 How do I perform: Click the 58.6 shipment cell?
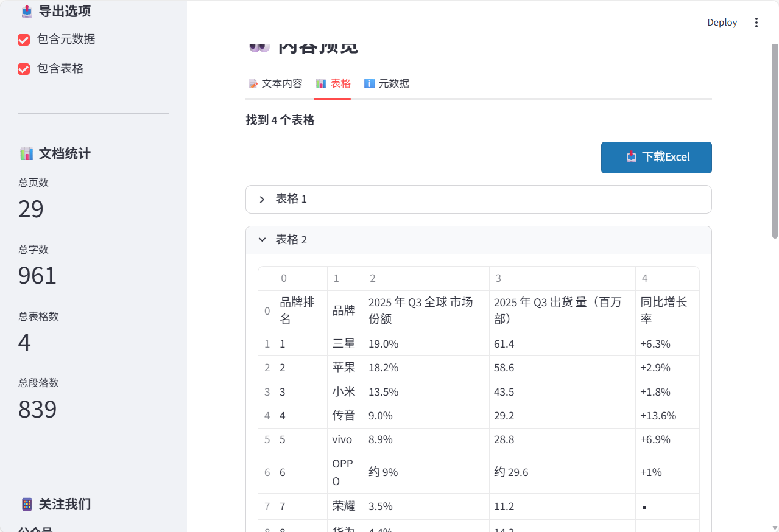(562, 368)
